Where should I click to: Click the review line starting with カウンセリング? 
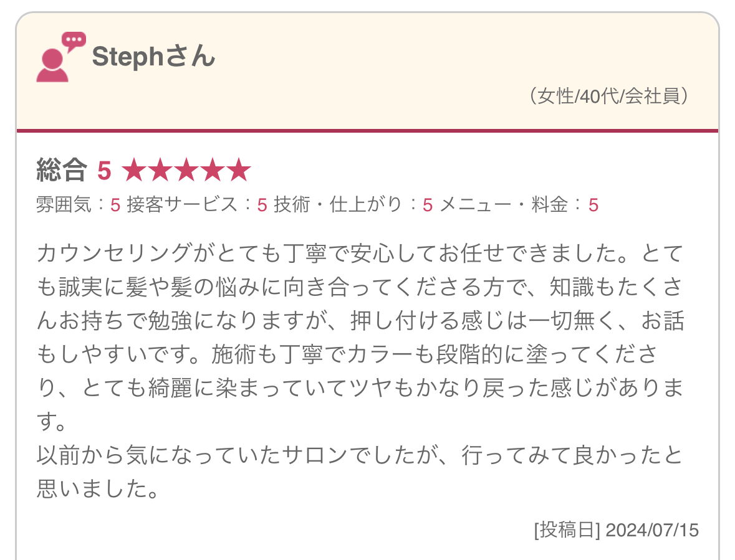(360, 254)
